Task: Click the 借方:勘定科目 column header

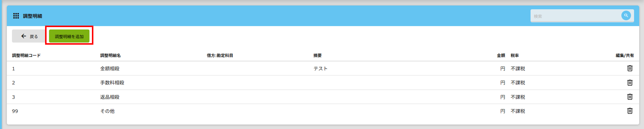Action: coord(220,55)
